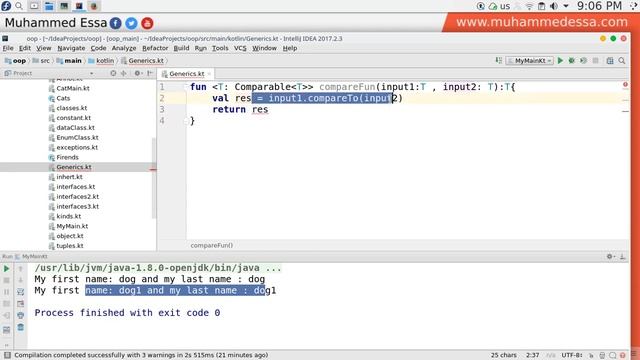Image resolution: width=640 pixels, height=360 pixels.
Task: Open the VCS menu
Action: coord(240,48)
